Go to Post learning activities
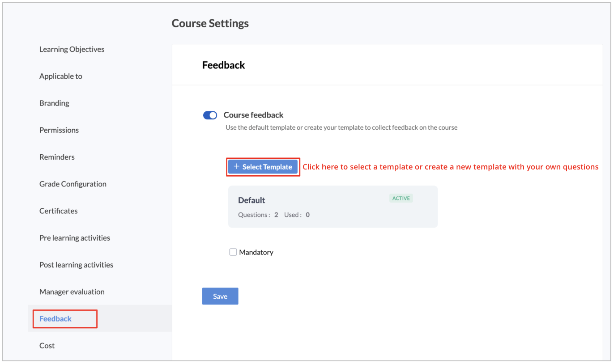614x364 pixels. pos(76,265)
